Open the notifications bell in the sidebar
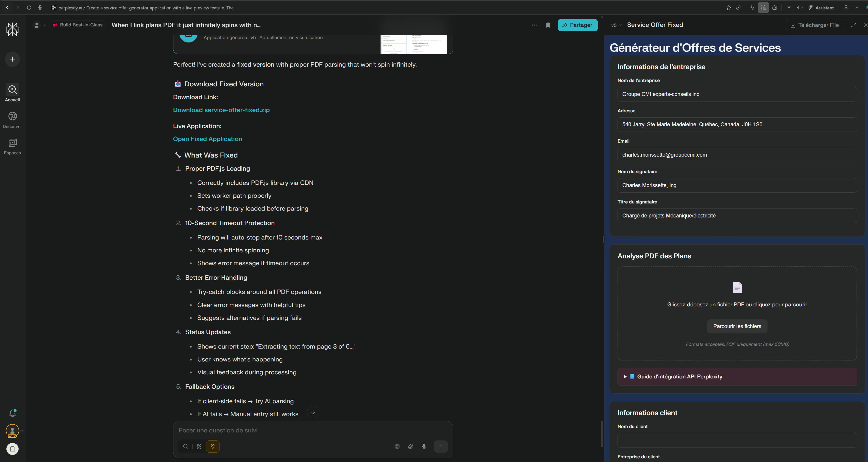The width and height of the screenshot is (868, 462). tap(12, 413)
